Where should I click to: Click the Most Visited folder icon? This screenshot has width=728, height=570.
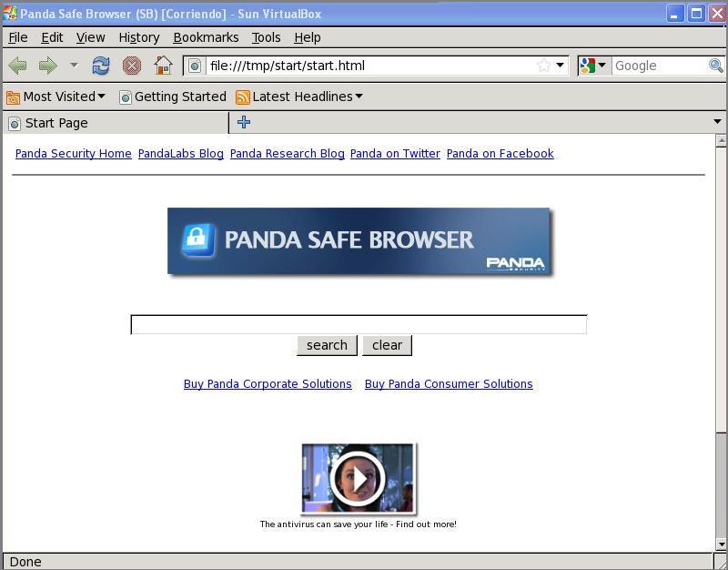(13, 97)
